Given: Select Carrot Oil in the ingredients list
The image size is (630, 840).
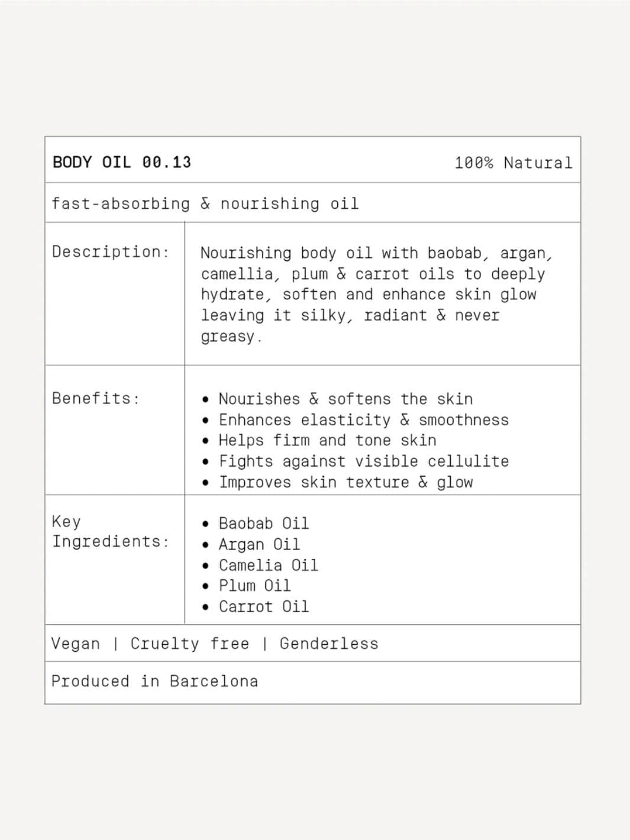Looking at the screenshot, I should pos(263,606).
